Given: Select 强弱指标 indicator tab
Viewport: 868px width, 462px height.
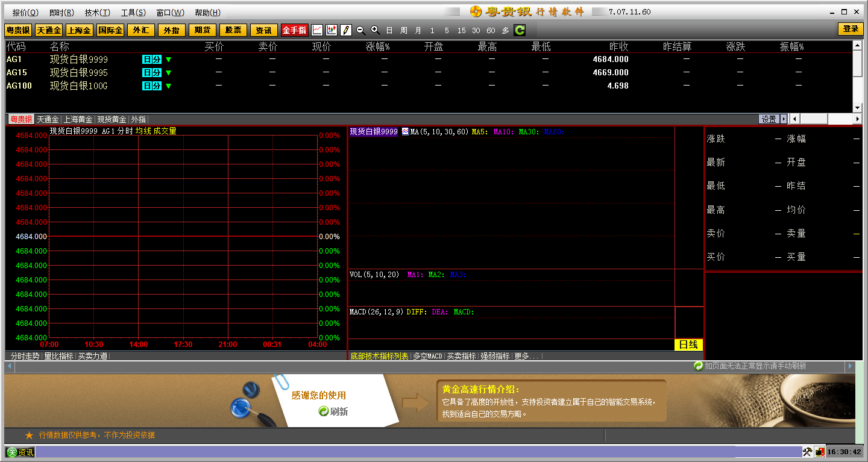Looking at the screenshot, I should tap(495, 356).
